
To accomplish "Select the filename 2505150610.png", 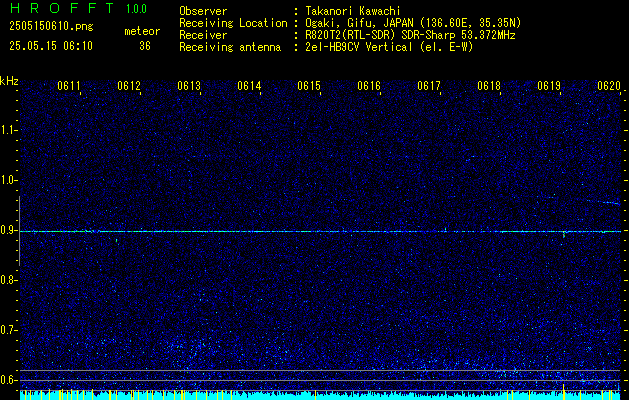I will [51, 27].
